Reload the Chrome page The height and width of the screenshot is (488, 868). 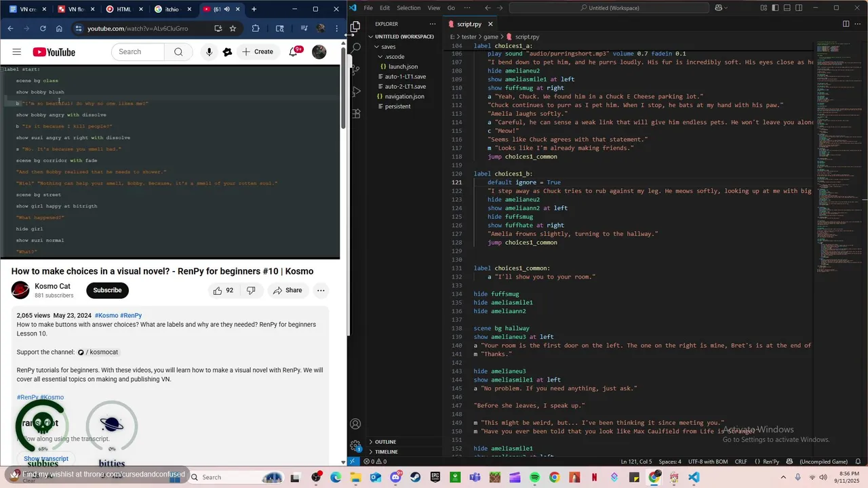(43, 28)
